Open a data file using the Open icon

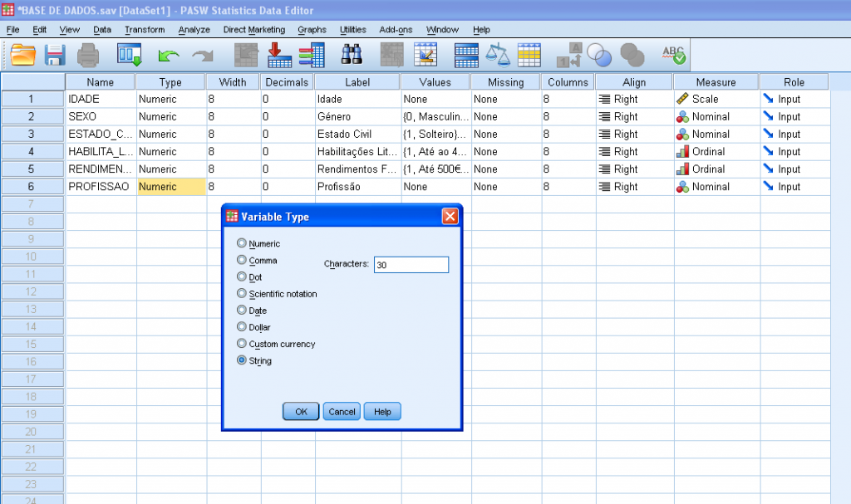coord(22,54)
